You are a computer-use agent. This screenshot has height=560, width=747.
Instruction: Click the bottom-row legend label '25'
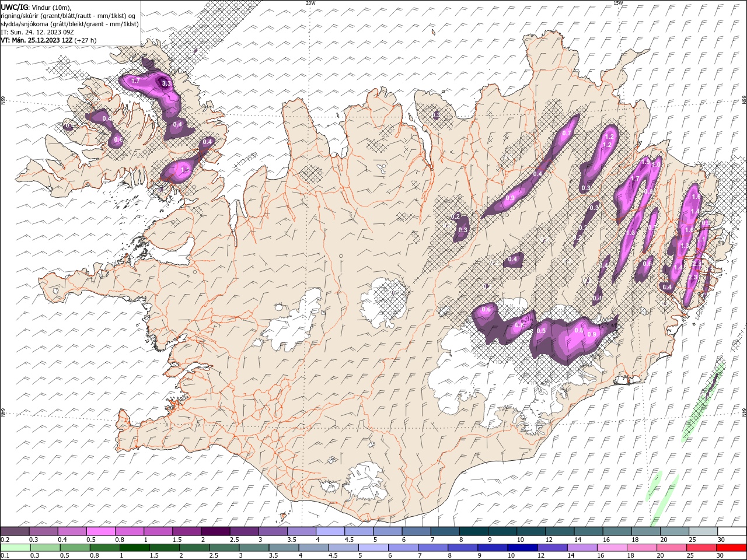point(690,556)
